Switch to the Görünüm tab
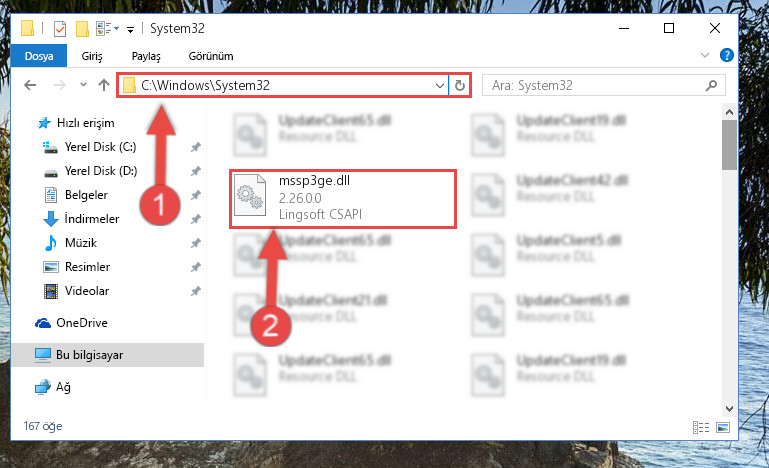This screenshot has width=769, height=468. [211, 56]
